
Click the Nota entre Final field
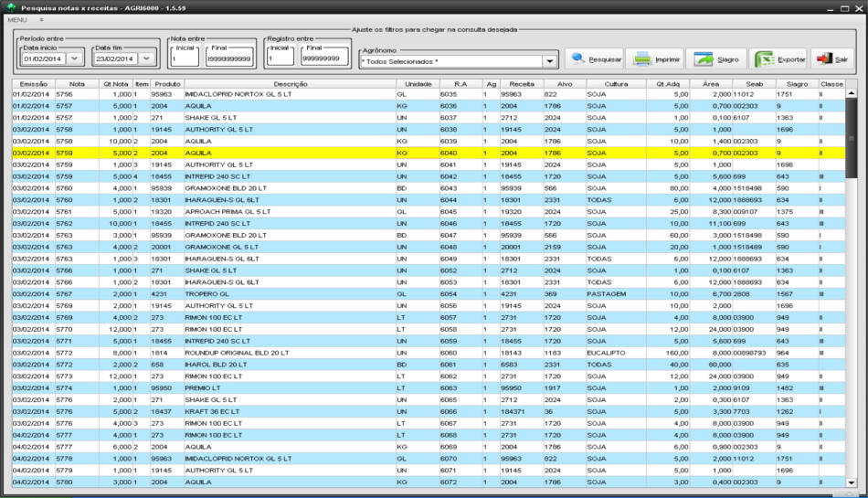pyautogui.click(x=229, y=58)
